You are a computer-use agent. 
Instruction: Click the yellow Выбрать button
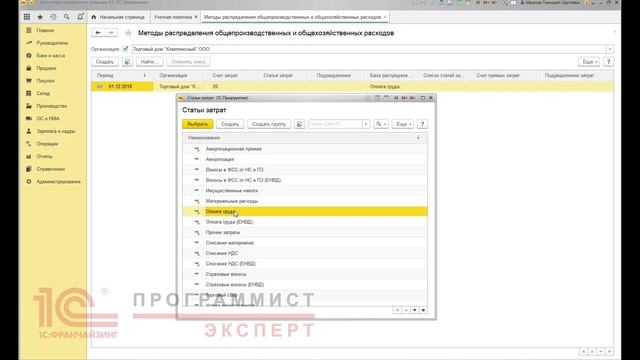(x=198, y=124)
